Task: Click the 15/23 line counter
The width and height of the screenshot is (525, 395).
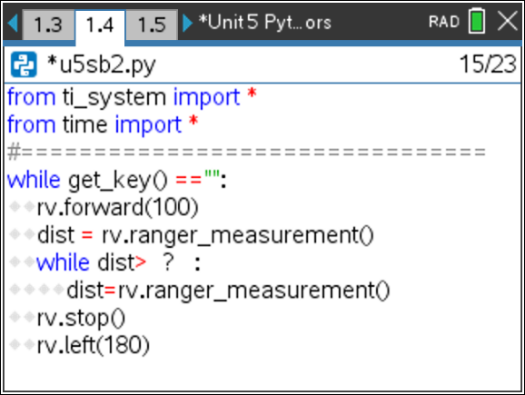Action: click(488, 64)
